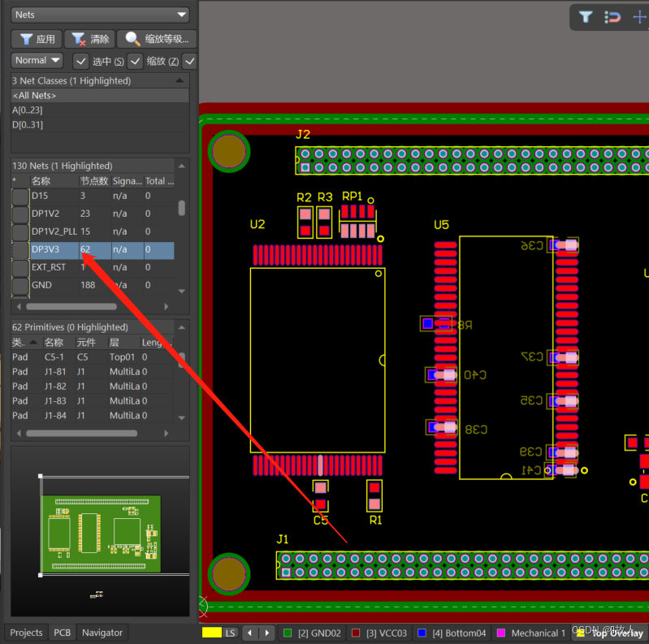The width and height of the screenshot is (649, 644).
Task: Click the C5 capacitor footprint
Action: pyautogui.click(x=321, y=497)
